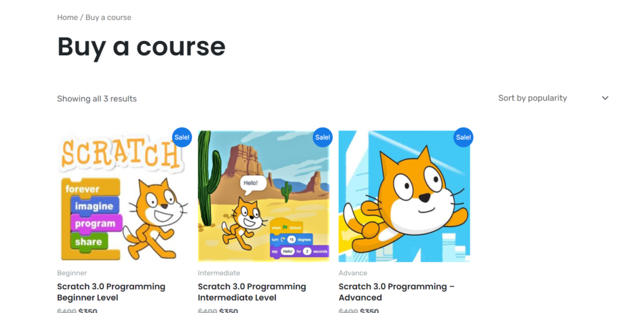Viewport: 644px width, 313px height.
Task: Click the $350 price under Beginner course
Action: (x=88, y=310)
